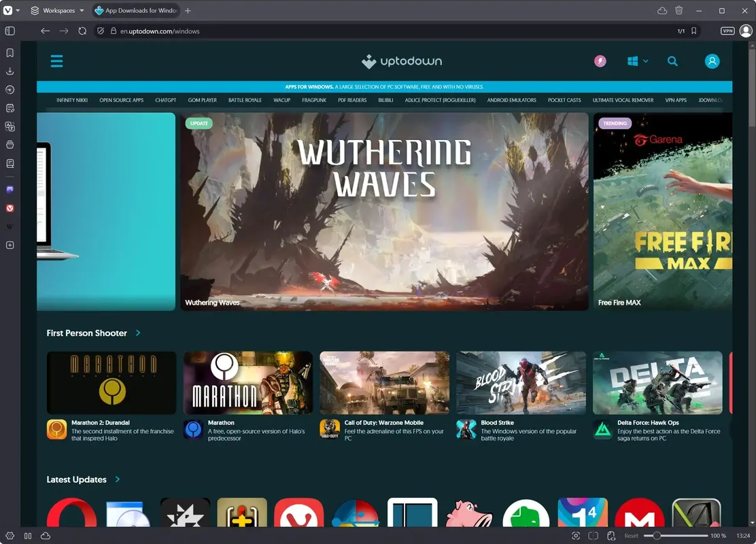The height and width of the screenshot is (544, 756).
Task: Open the Mastodon web panel
Action: tap(10, 188)
